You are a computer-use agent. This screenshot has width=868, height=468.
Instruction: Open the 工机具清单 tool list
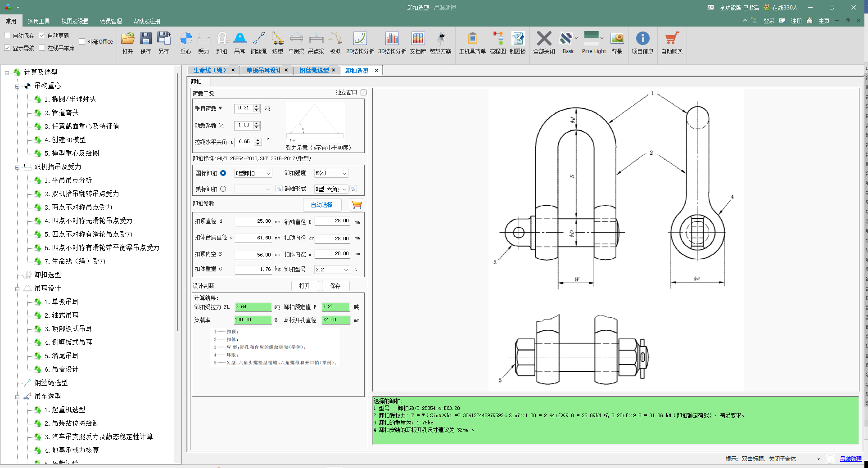point(472,43)
